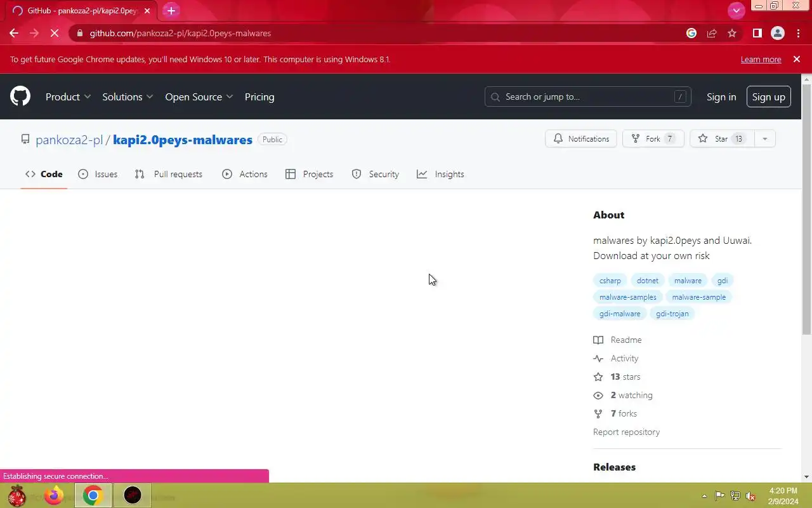Open the volume tray icon

point(751,496)
